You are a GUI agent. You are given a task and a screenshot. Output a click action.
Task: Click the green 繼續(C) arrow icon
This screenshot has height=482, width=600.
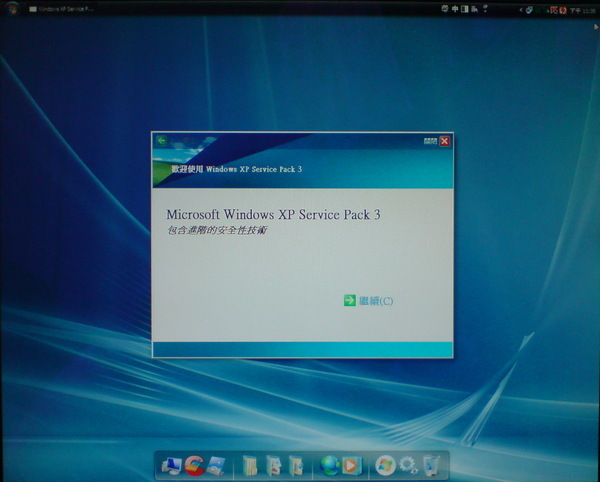coord(349,300)
